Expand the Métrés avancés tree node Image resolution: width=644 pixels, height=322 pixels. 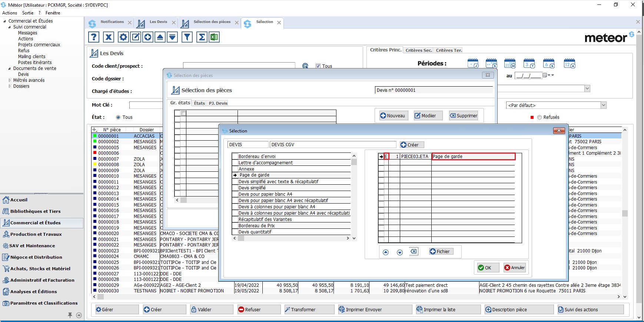pos(10,80)
